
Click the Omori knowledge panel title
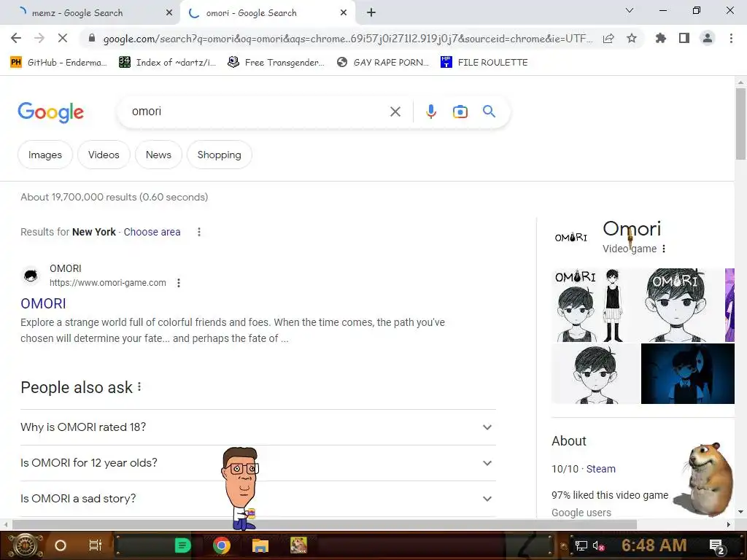pyautogui.click(x=632, y=228)
